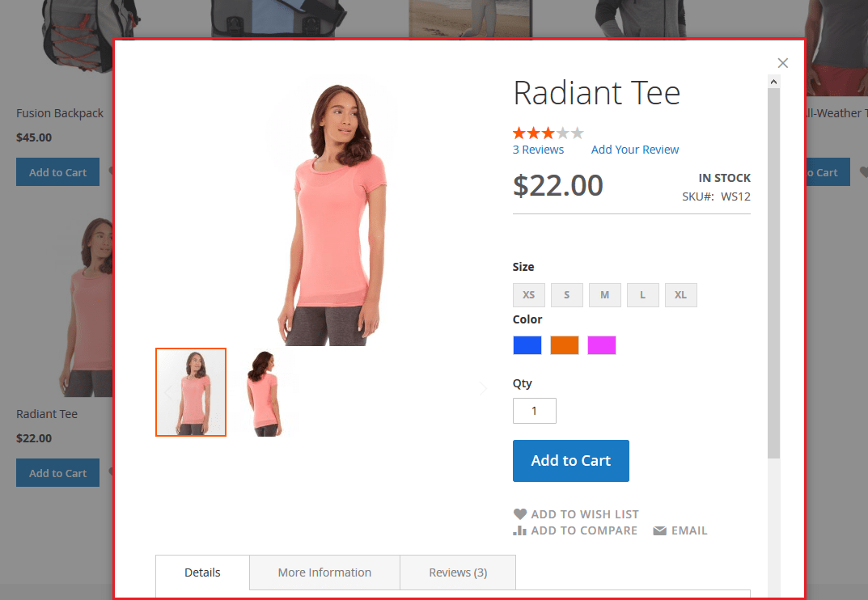Click the SKU value WS12

[735, 196]
